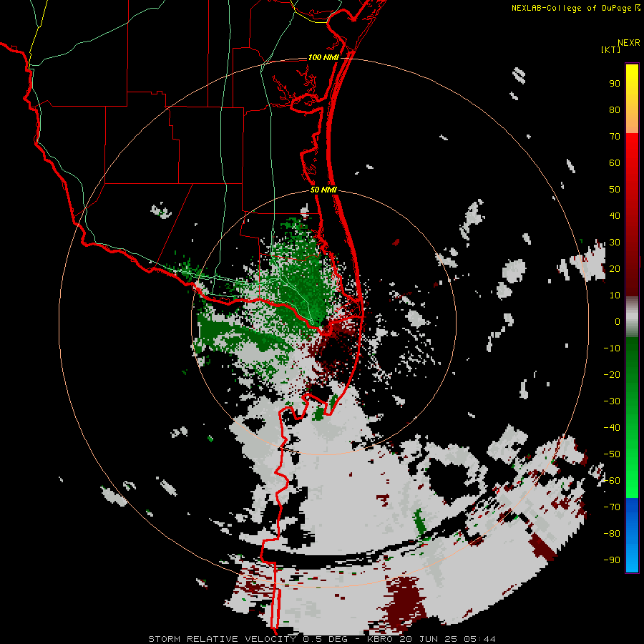This screenshot has width=644, height=644.
Task: Click the 50 NMI range ring label
Action: click(323, 190)
